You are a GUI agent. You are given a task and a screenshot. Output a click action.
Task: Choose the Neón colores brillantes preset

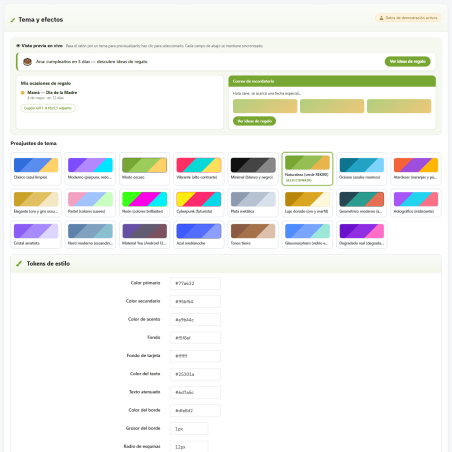(144, 203)
